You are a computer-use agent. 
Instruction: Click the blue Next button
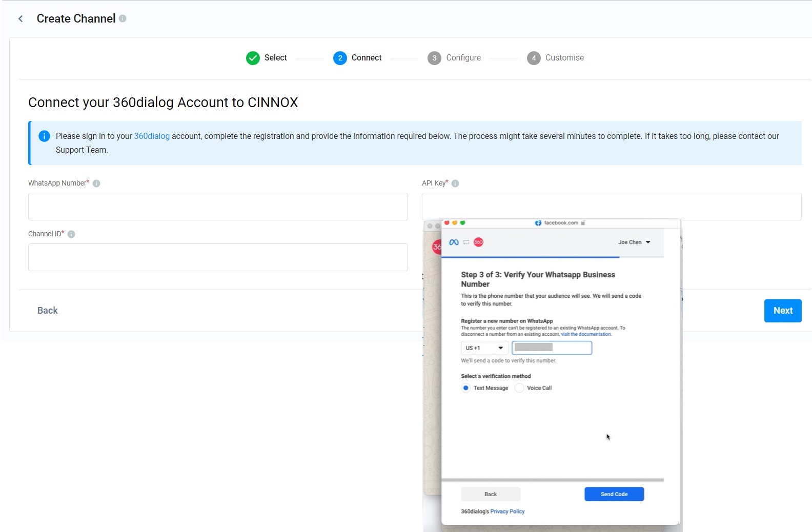point(783,311)
